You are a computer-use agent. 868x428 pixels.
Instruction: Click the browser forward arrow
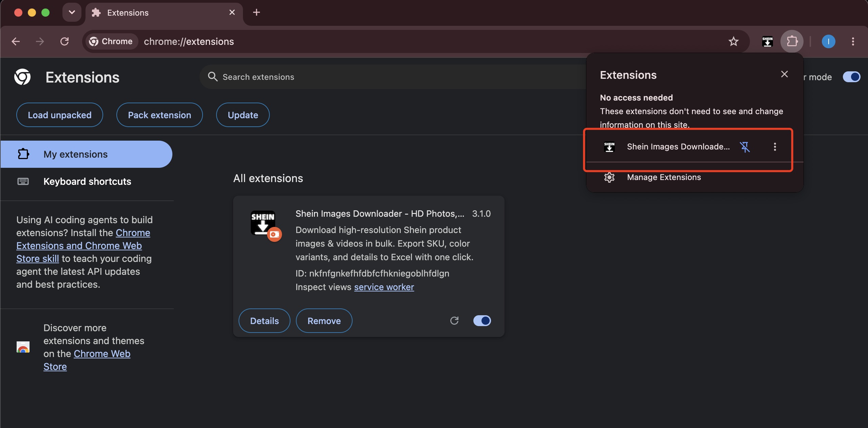40,41
